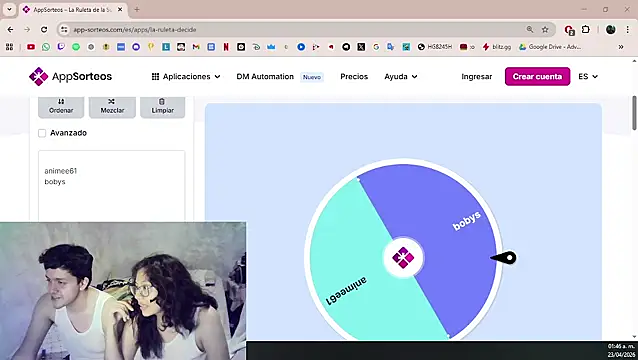The image size is (638, 360).
Task: Close the AppSorteos browser tab
Action: pyautogui.click(x=120, y=9)
